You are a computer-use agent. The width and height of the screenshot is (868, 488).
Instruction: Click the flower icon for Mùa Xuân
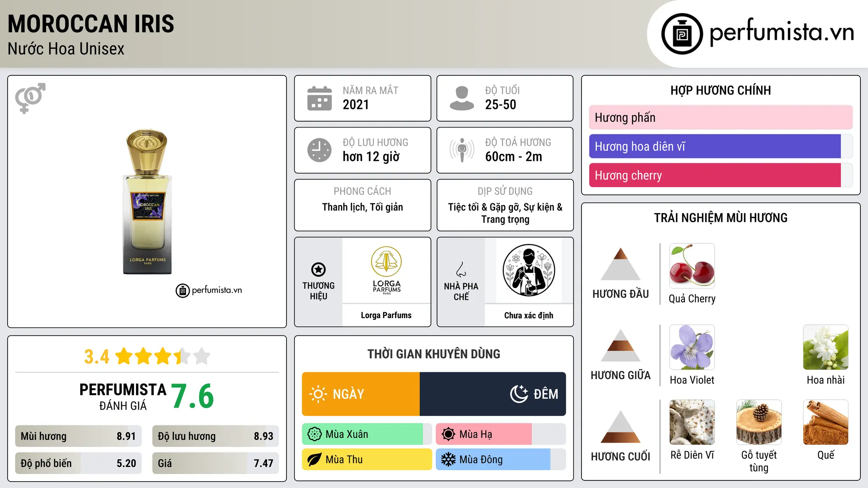314,434
